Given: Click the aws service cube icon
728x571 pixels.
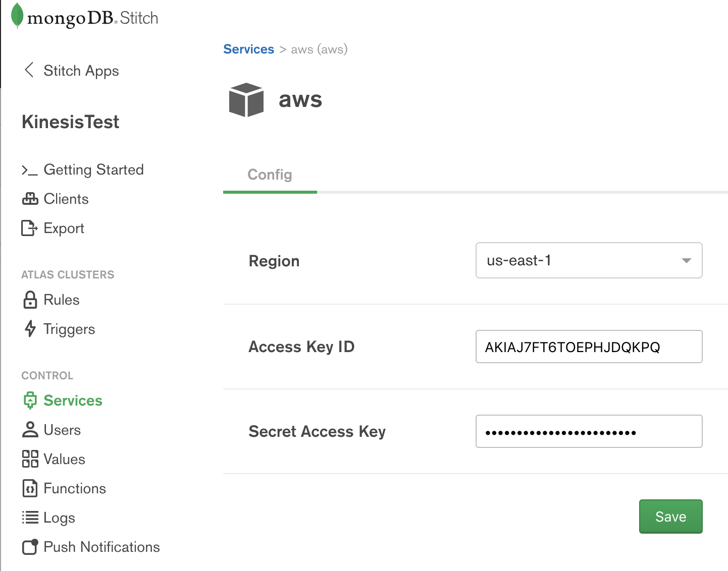Looking at the screenshot, I should coord(246,100).
